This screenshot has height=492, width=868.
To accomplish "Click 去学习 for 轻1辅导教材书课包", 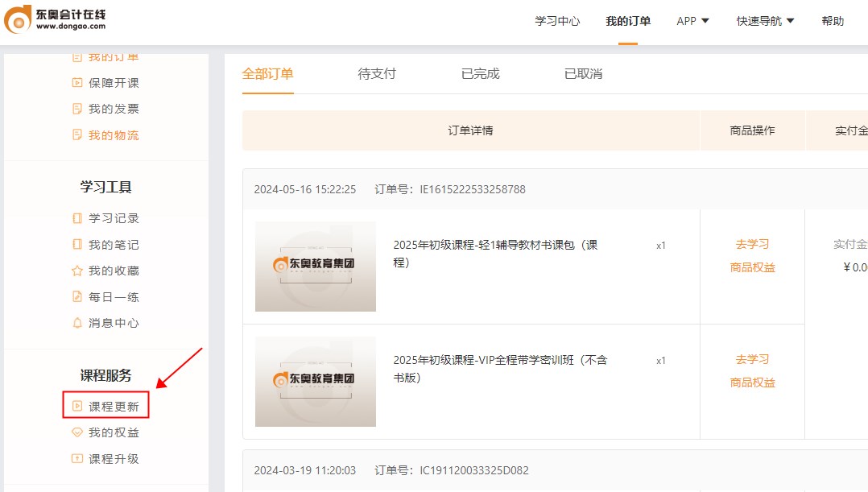I will 752,244.
